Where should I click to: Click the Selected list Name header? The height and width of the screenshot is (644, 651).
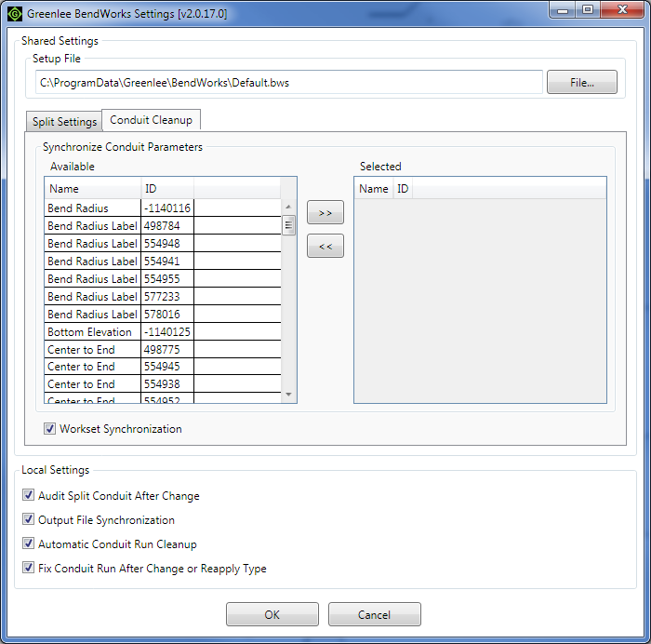[374, 189]
